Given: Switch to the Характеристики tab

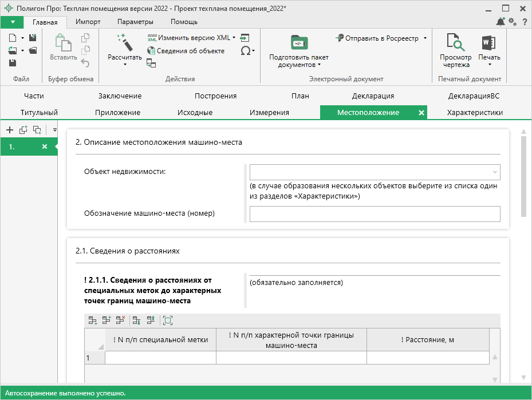Looking at the screenshot, I should [474, 113].
